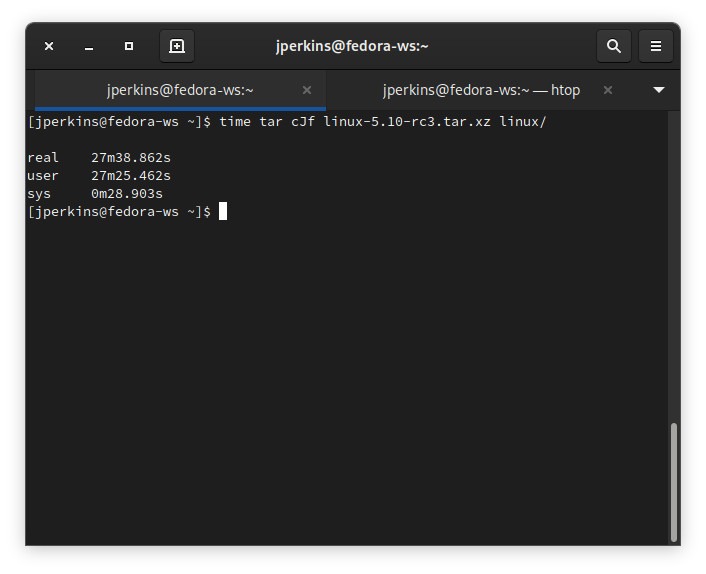Image resolution: width=706 pixels, height=574 pixels.
Task: Click the user 27m25.462s value
Action: tap(131, 176)
